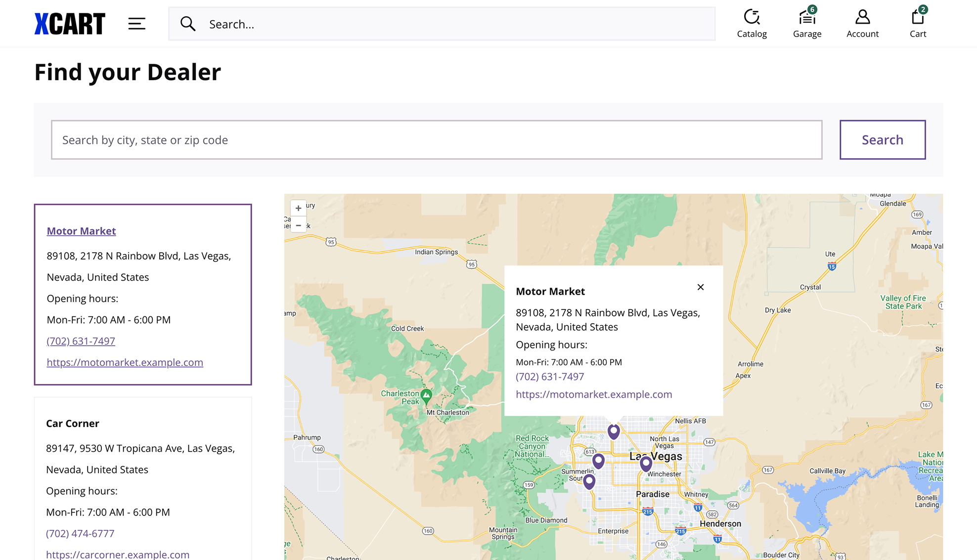This screenshot has width=977, height=560.
Task: Call Motor Market phone link in list
Action: point(81,341)
